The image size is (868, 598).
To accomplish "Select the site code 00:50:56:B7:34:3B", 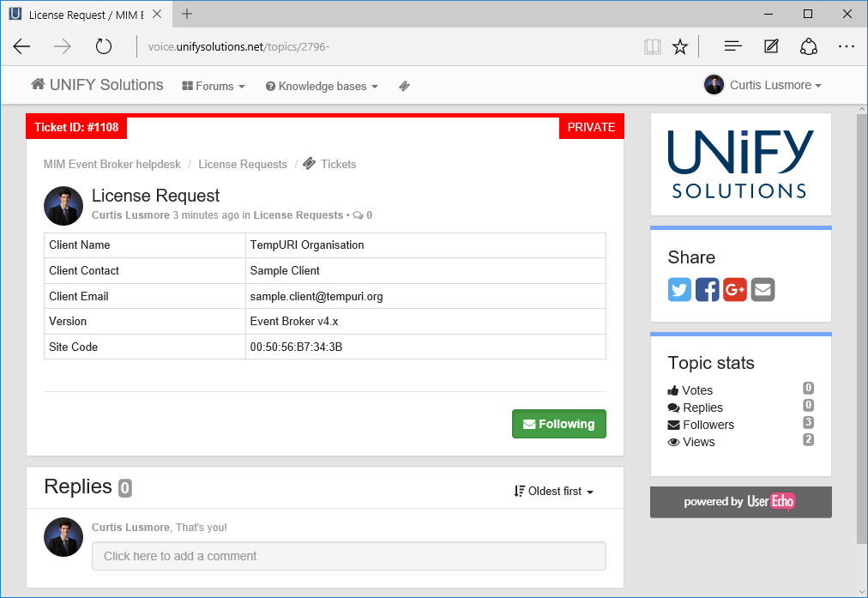I will pyautogui.click(x=296, y=347).
